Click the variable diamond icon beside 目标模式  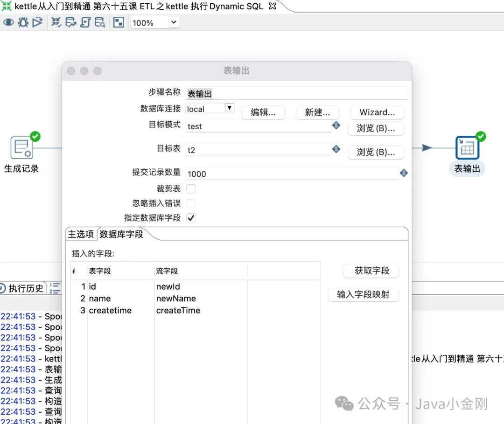336,125
